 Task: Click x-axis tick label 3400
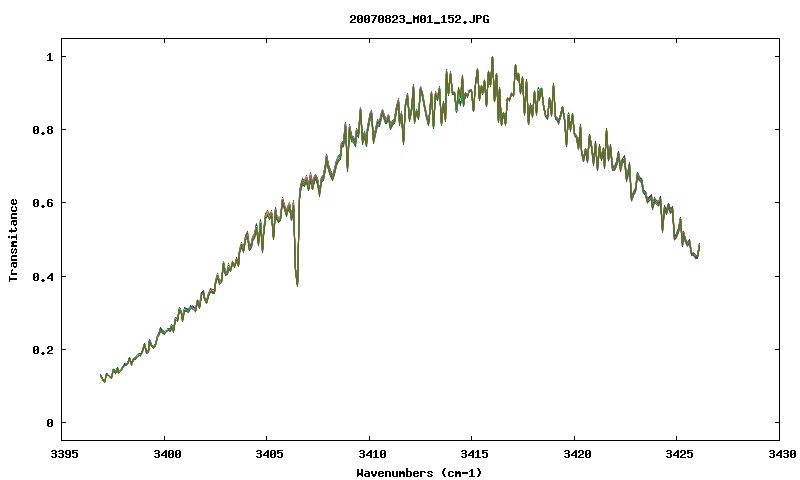coord(167,454)
